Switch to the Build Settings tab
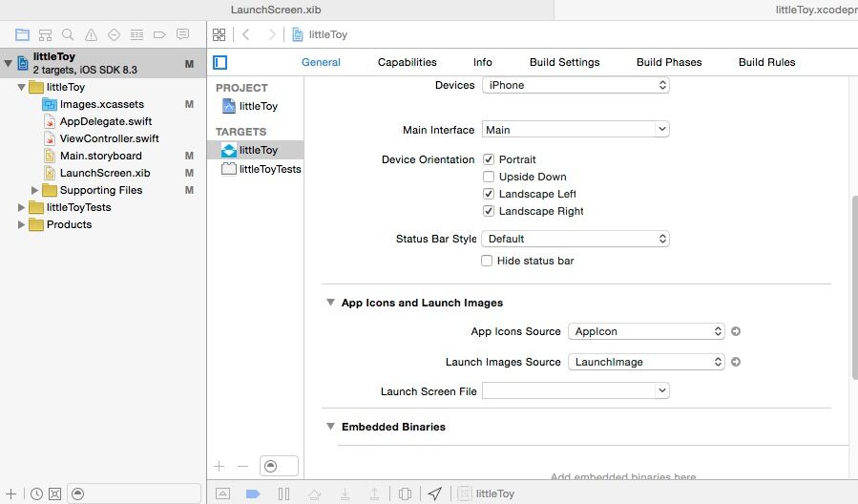858x504 pixels. [x=564, y=62]
